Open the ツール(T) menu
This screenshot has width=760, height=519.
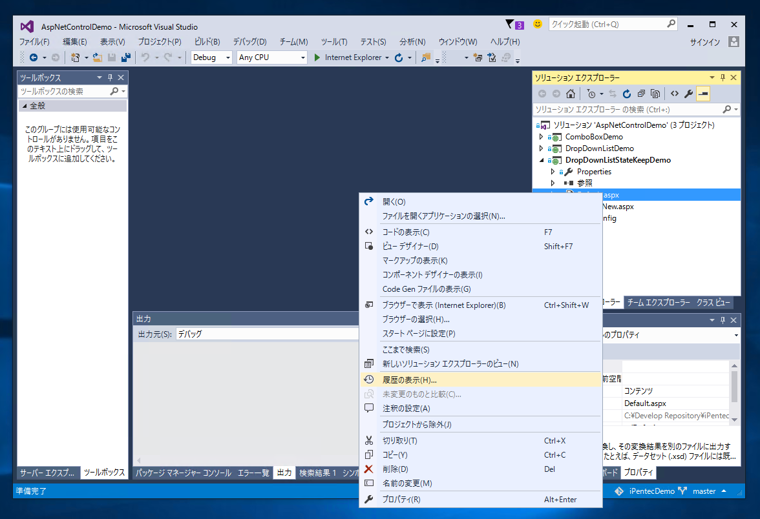[x=334, y=42]
